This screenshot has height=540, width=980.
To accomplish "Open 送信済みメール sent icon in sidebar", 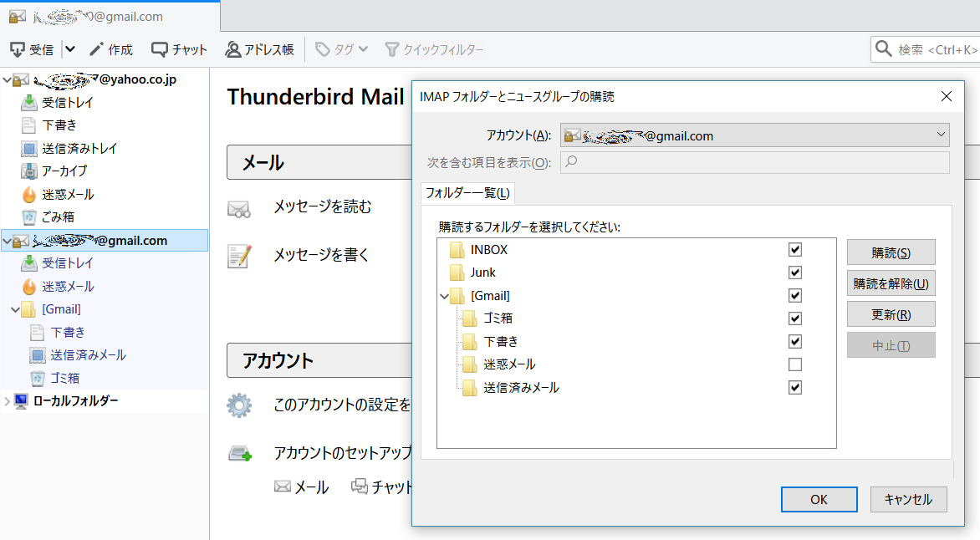I will tap(38, 355).
